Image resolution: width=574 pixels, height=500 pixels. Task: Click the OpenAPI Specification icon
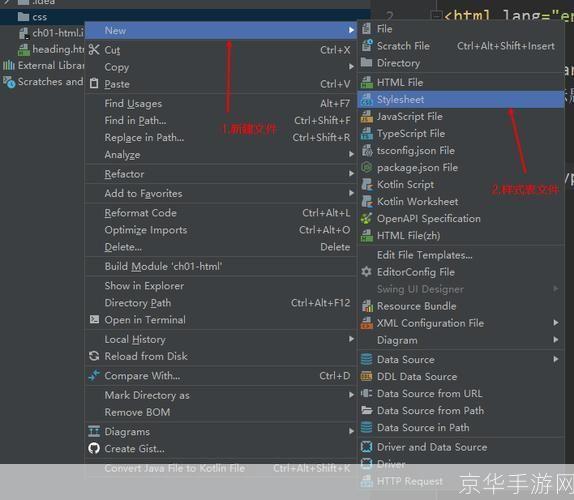(366, 219)
